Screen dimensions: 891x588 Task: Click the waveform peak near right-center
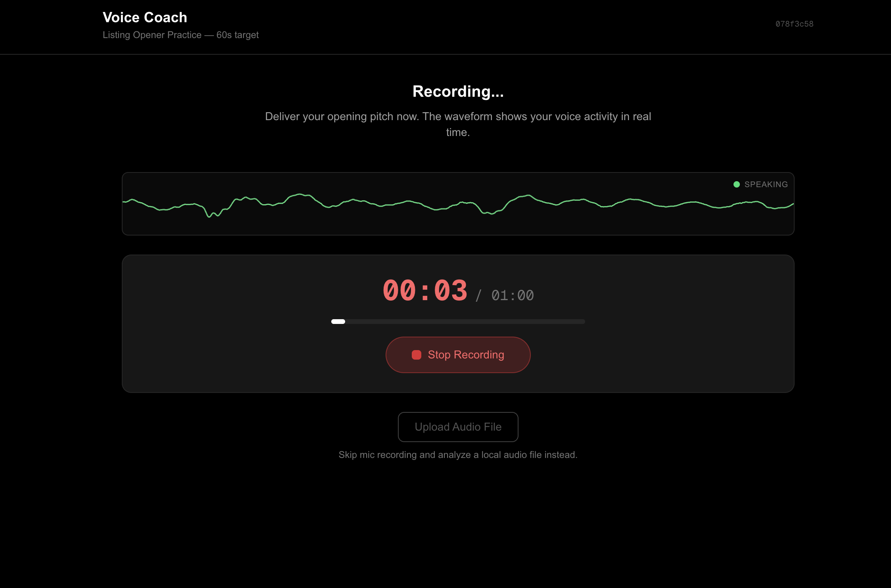[528, 195]
